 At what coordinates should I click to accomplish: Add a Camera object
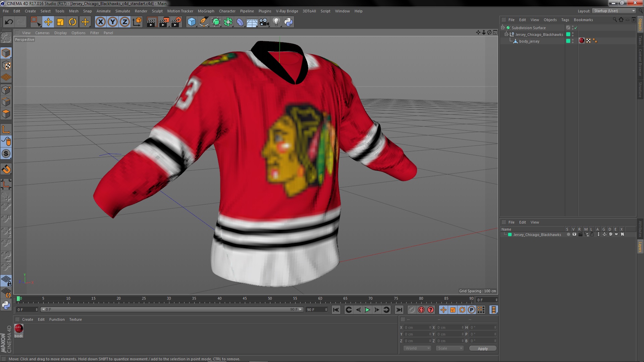[x=264, y=22]
